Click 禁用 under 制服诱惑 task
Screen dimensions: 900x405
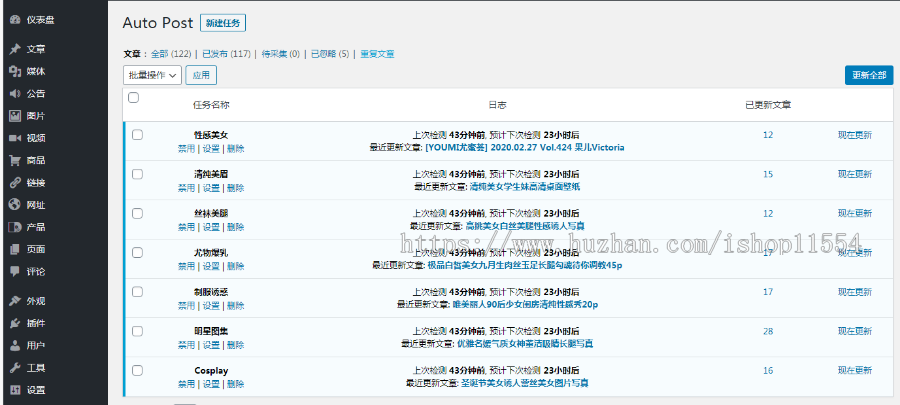(x=187, y=306)
